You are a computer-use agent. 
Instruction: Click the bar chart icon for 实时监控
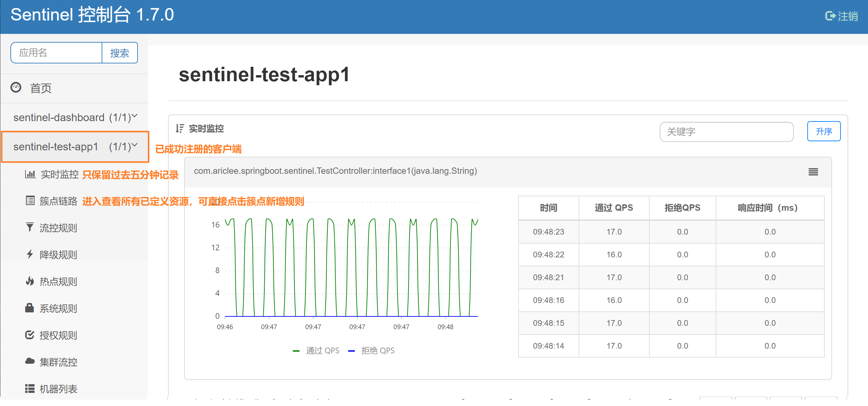[x=30, y=174]
